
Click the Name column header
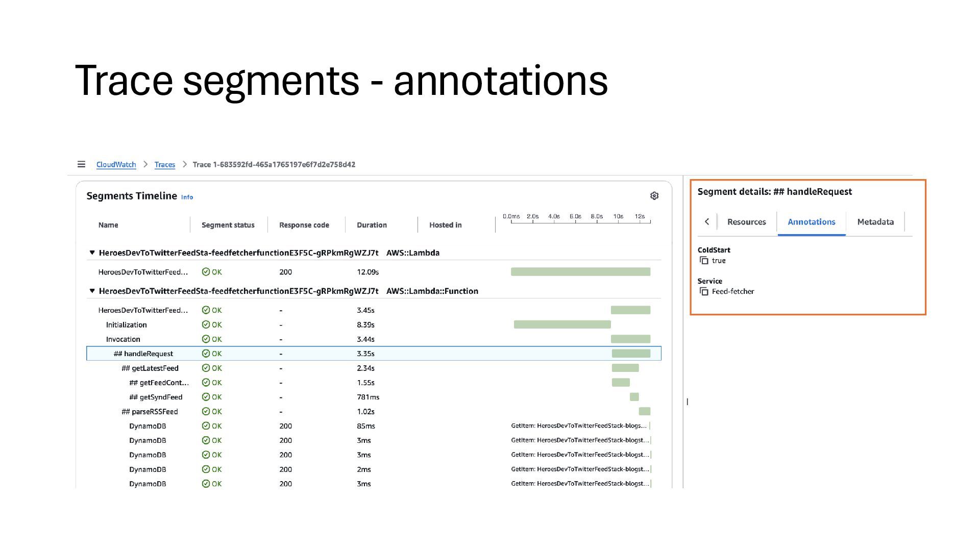pos(108,225)
